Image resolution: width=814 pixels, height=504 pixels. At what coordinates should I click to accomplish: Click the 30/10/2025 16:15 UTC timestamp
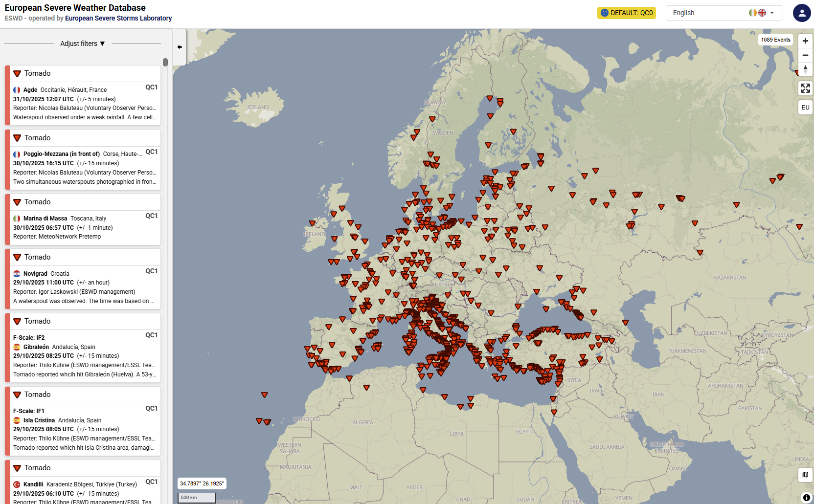coord(44,163)
